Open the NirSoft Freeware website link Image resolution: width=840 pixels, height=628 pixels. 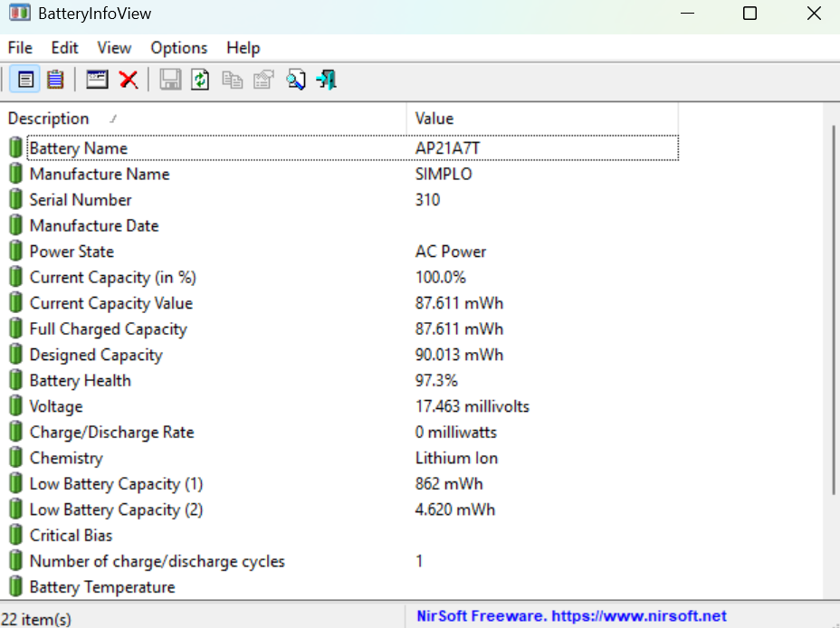[571, 615]
